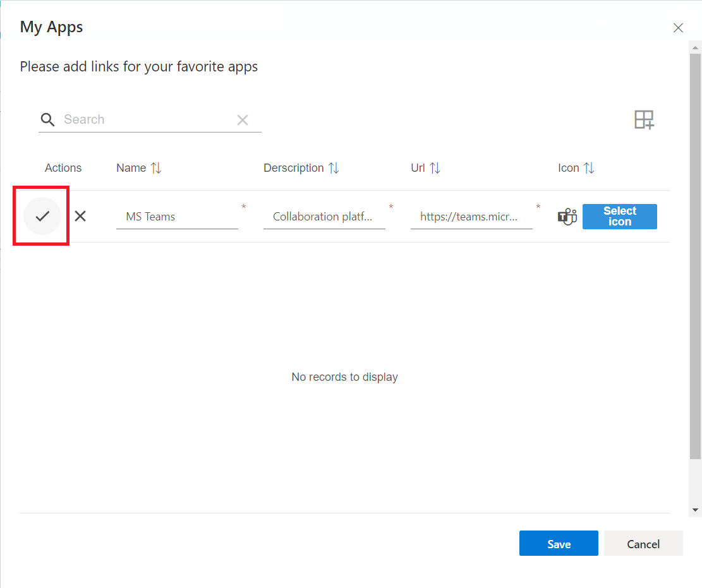Sort the Derscription column
Image resolution: width=702 pixels, height=588 pixels.
tap(334, 168)
